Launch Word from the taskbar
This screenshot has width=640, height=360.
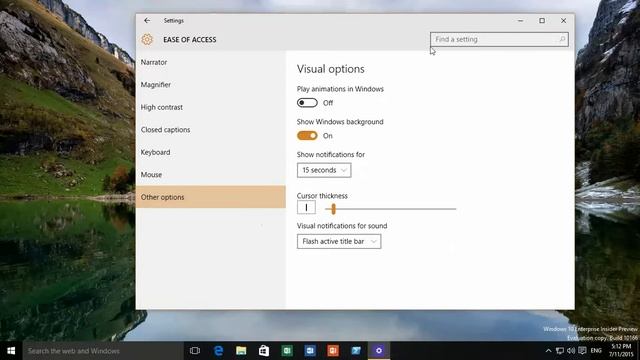pyautogui.click(x=310, y=351)
